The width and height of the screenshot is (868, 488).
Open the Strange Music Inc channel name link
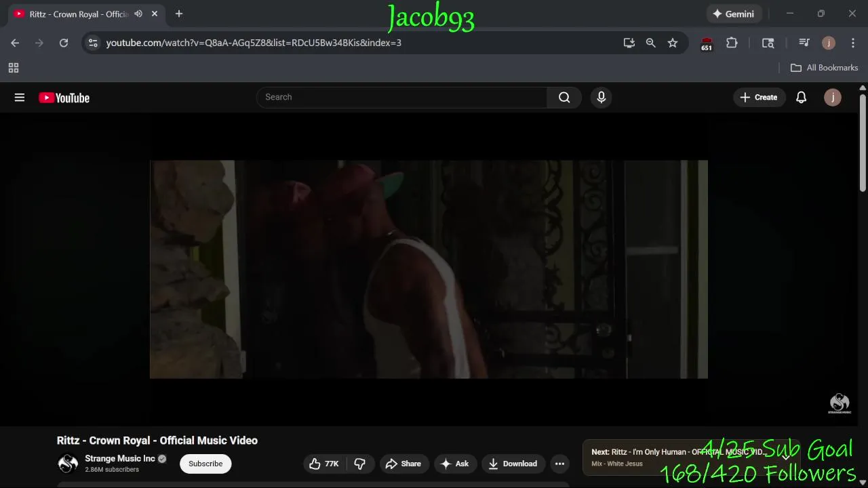(120, 459)
